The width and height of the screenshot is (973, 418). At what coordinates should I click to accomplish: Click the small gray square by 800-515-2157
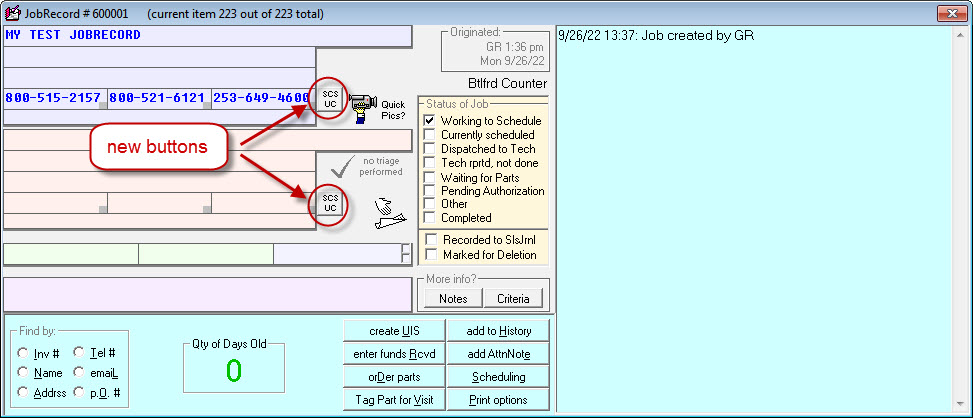[x=103, y=105]
